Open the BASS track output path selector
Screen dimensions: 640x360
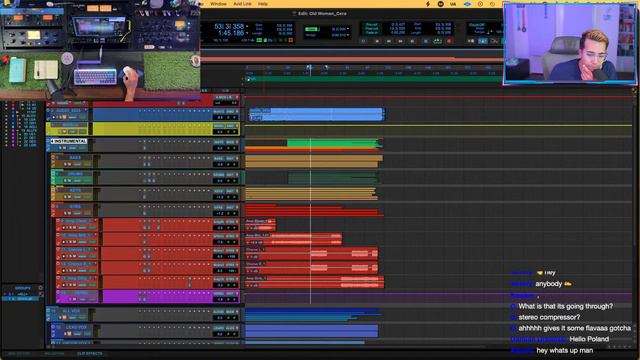tap(231, 158)
